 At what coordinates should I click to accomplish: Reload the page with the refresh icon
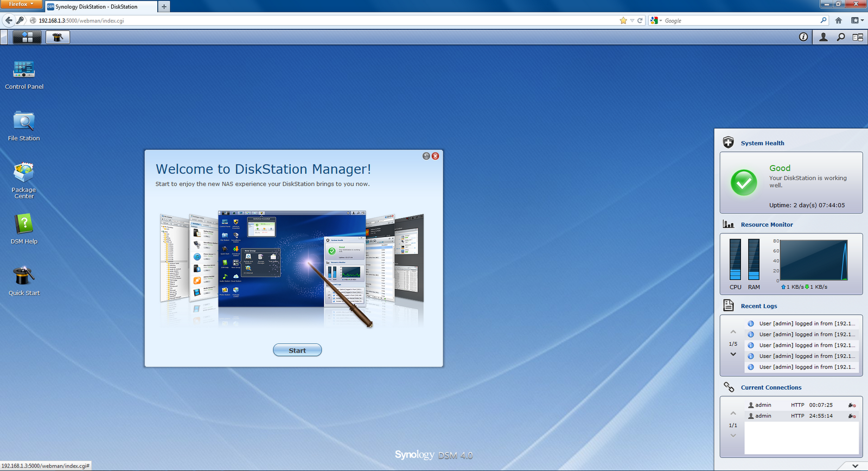(640, 21)
